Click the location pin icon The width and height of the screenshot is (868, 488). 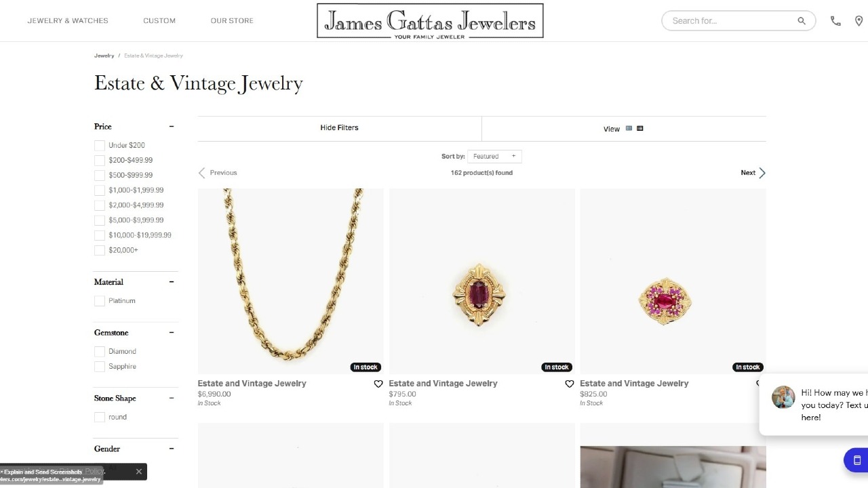pos(860,20)
